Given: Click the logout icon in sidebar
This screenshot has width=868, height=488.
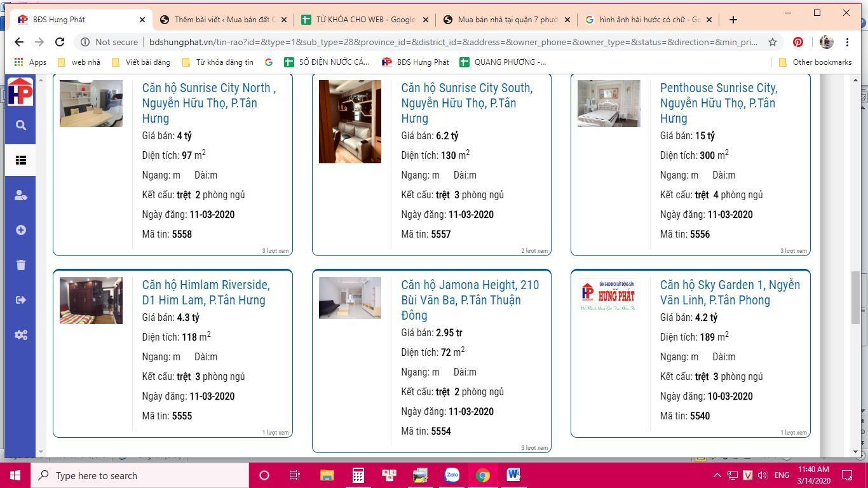Looking at the screenshot, I should [20, 300].
